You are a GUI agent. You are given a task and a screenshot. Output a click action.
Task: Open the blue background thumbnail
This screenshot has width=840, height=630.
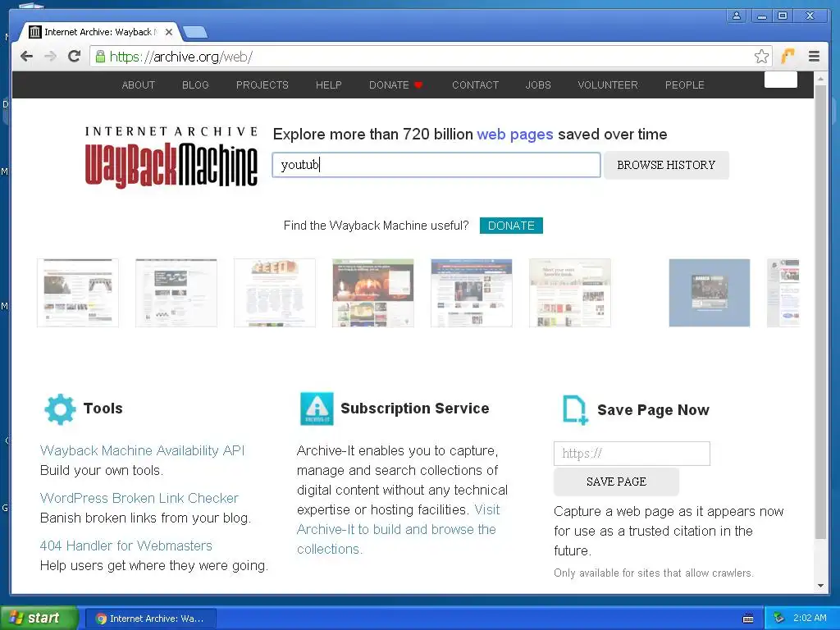[x=710, y=293]
